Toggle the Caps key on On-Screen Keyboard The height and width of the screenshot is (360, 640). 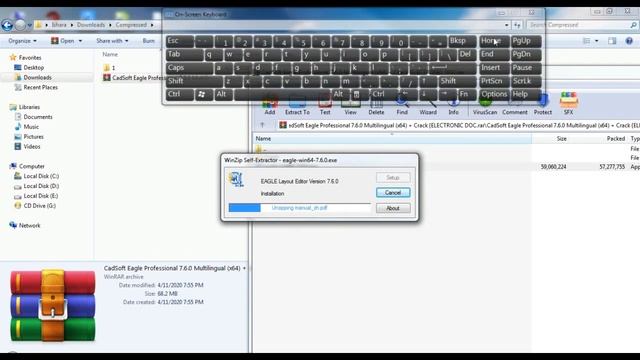(189, 68)
